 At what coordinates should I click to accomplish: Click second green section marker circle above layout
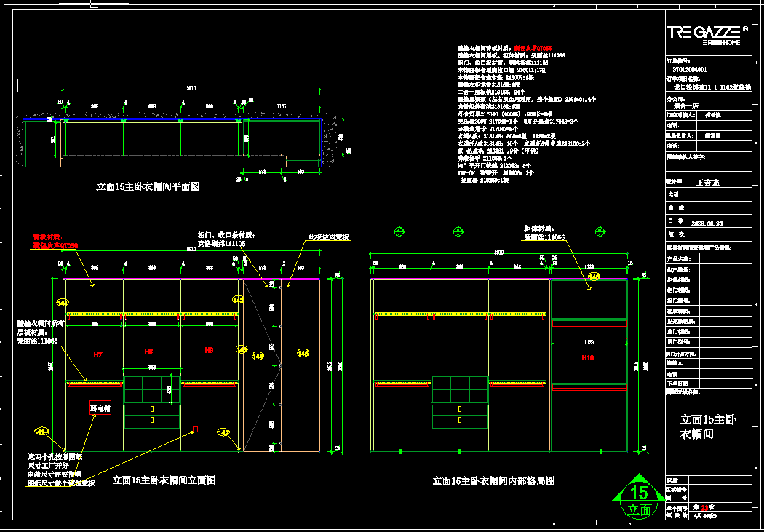[x=458, y=232]
